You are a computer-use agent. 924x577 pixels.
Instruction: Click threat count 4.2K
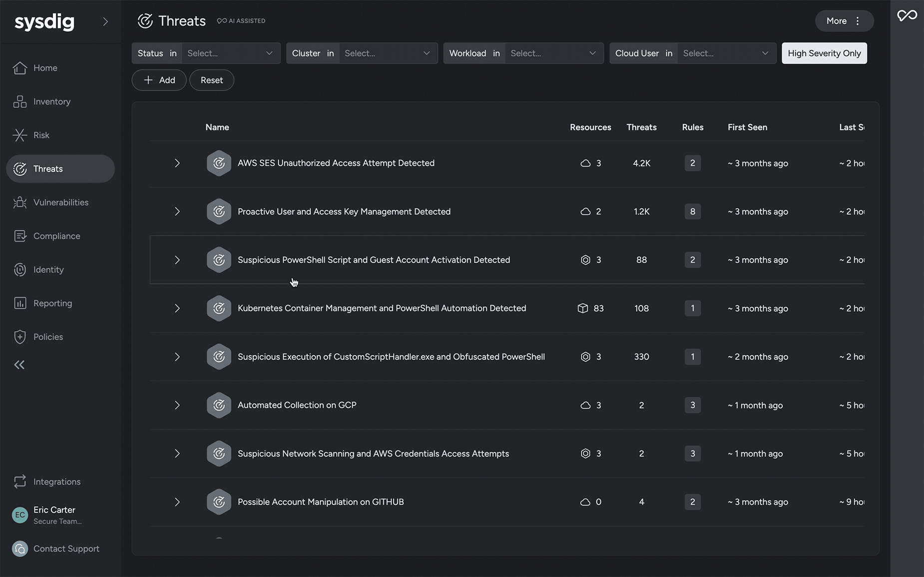pos(641,163)
